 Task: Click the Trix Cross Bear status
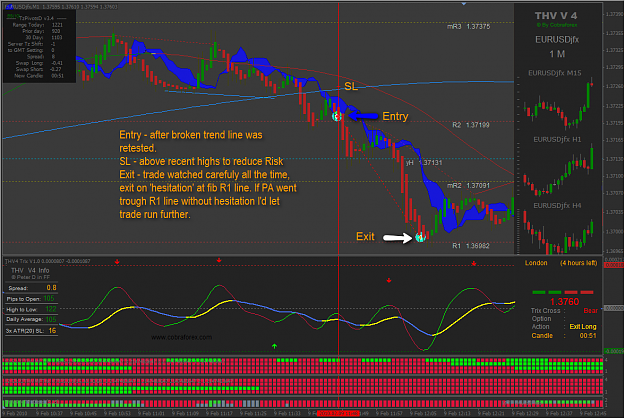click(x=564, y=311)
